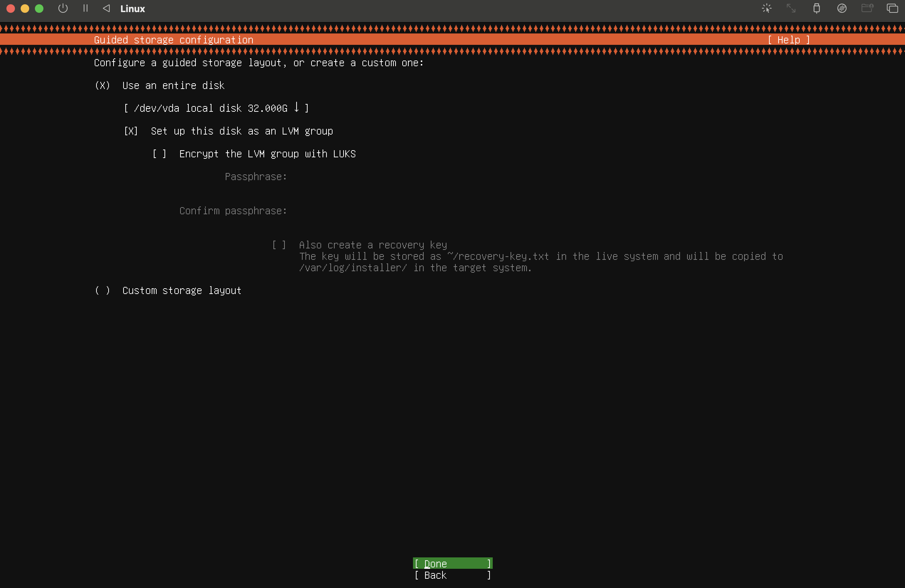Image resolution: width=905 pixels, height=588 pixels.
Task: Open the /dev/vda local disk dropdown
Action: (216, 108)
